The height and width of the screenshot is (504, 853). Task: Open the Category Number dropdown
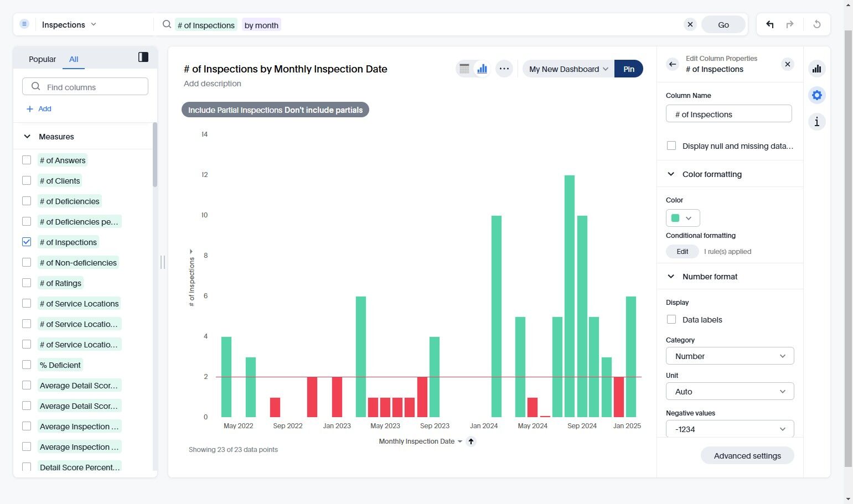coord(730,356)
